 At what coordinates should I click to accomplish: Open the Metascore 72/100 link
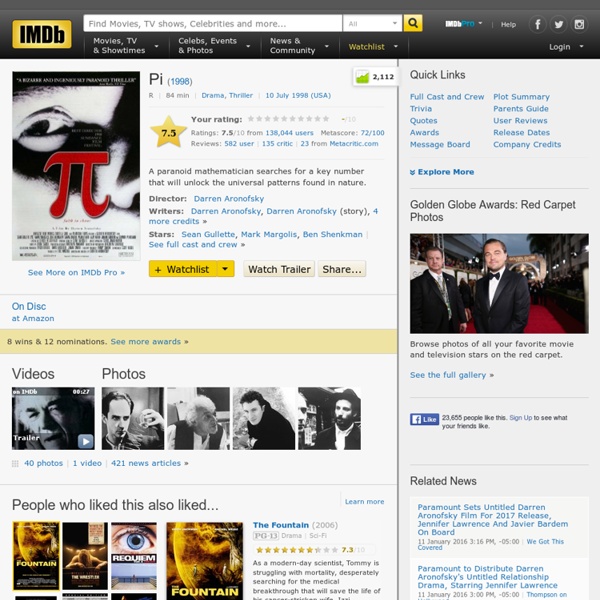pyautogui.click(x=372, y=133)
